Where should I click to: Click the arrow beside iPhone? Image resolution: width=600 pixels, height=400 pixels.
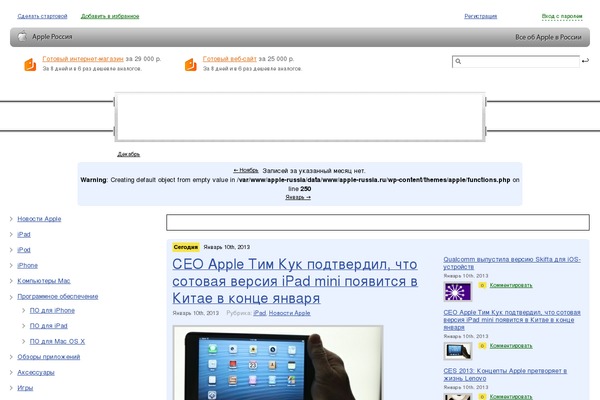(x=11, y=265)
